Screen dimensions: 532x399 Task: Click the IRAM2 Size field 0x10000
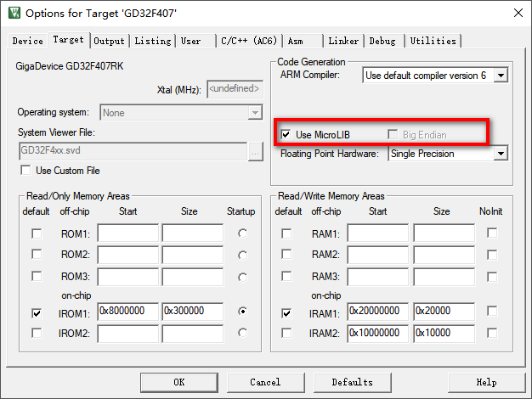coord(444,334)
